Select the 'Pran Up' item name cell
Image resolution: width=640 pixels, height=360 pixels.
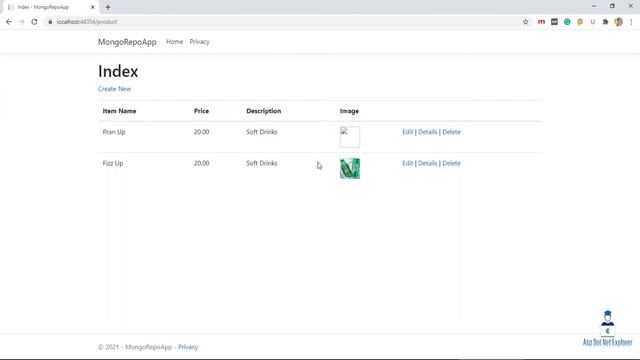point(114,132)
